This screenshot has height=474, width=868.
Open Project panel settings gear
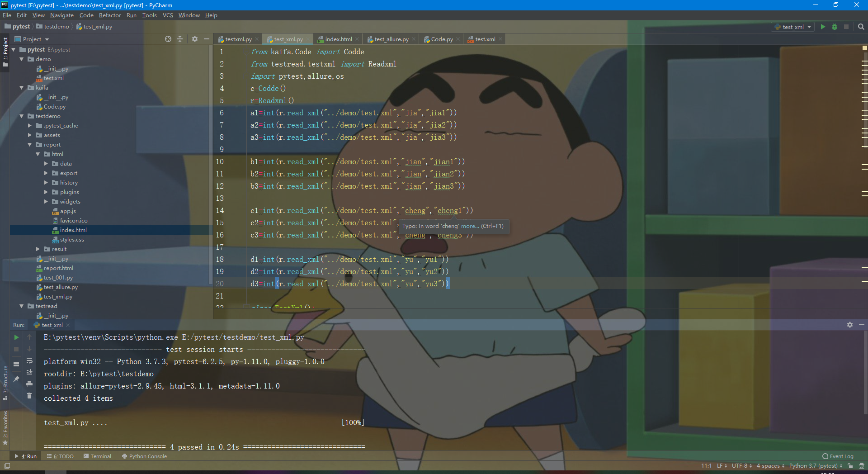195,39
